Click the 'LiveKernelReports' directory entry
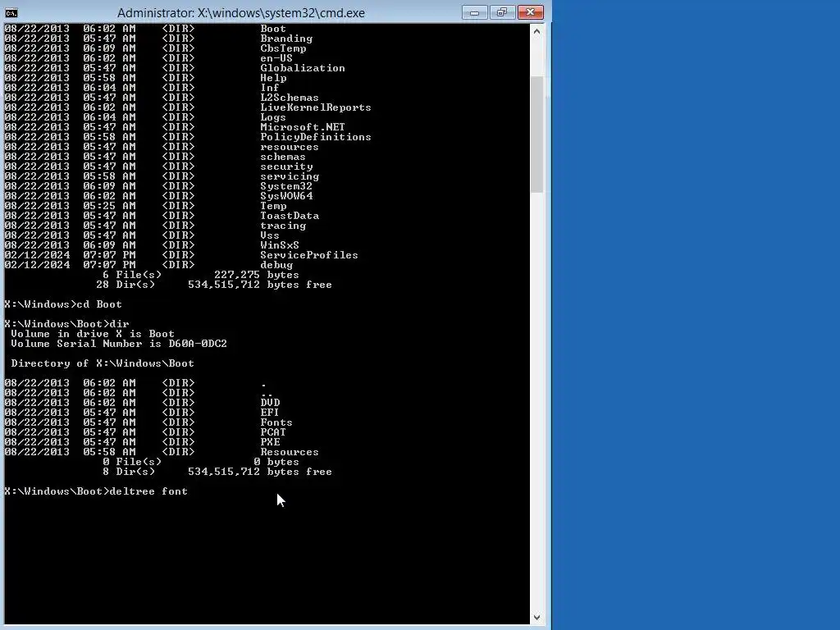The width and height of the screenshot is (840, 630). coord(316,107)
